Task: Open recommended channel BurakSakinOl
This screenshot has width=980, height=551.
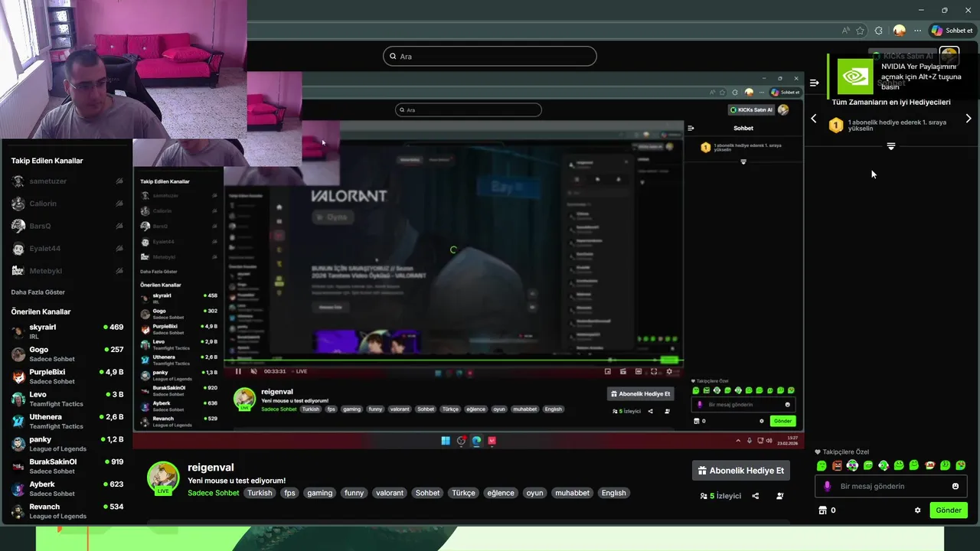Action: 67,466
